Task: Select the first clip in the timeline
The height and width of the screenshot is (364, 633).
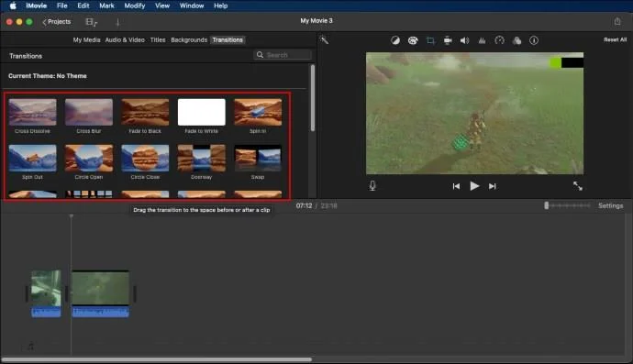Action: [46, 293]
